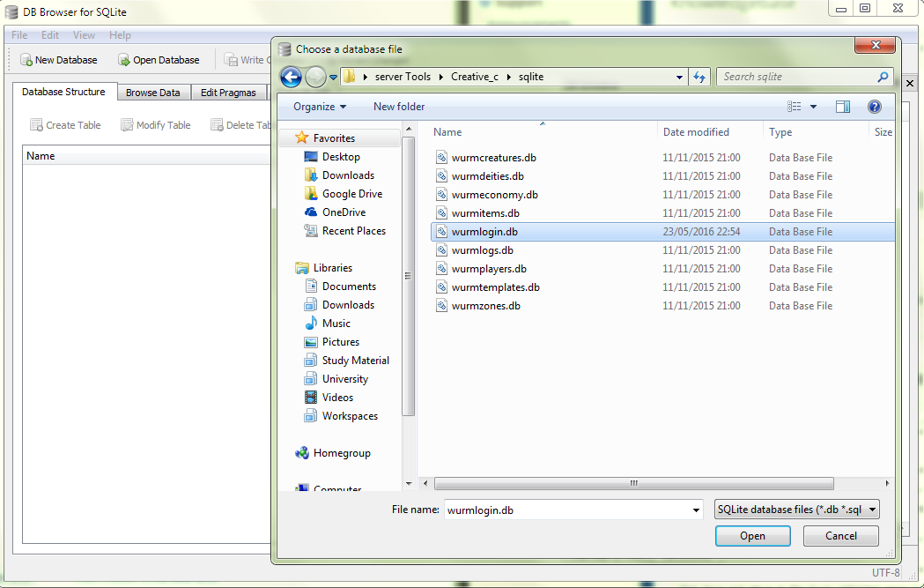Click the New Database toolbar button
Viewport: 924px width, 588px height.
click(58, 60)
